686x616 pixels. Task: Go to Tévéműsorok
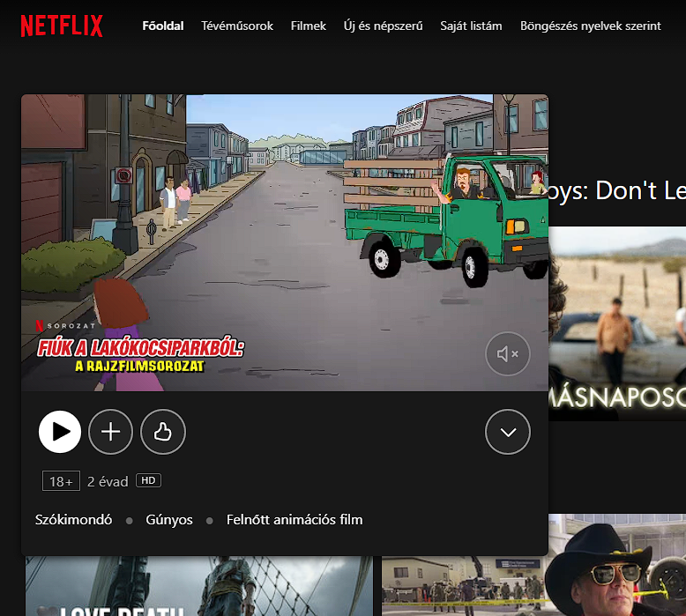click(x=237, y=26)
